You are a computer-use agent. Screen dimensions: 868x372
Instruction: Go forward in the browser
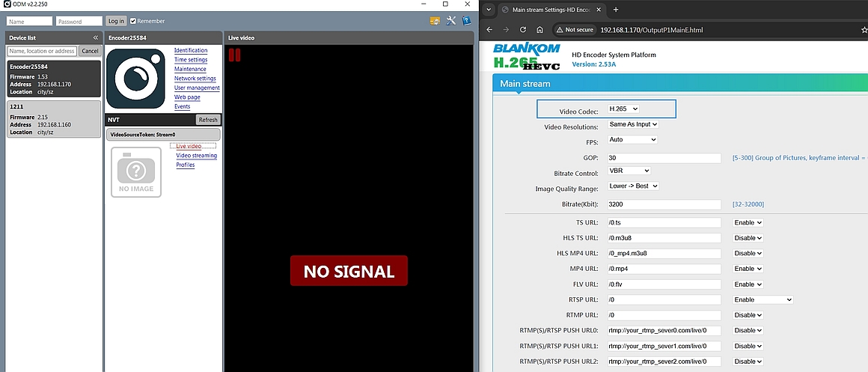(506, 30)
